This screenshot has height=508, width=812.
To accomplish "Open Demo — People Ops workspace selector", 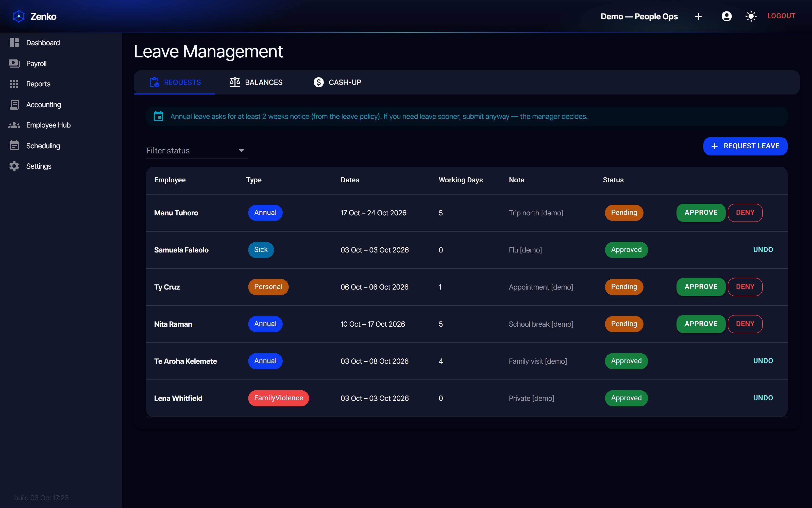I will (x=639, y=16).
